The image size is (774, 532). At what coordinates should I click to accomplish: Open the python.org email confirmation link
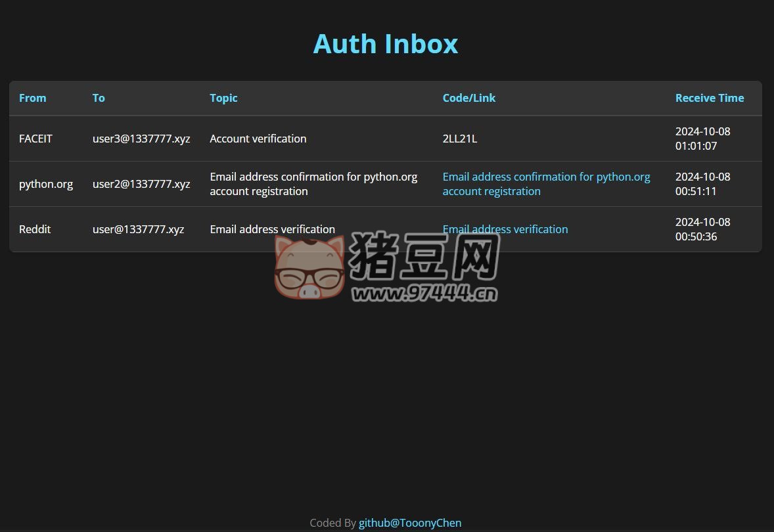click(x=546, y=184)
